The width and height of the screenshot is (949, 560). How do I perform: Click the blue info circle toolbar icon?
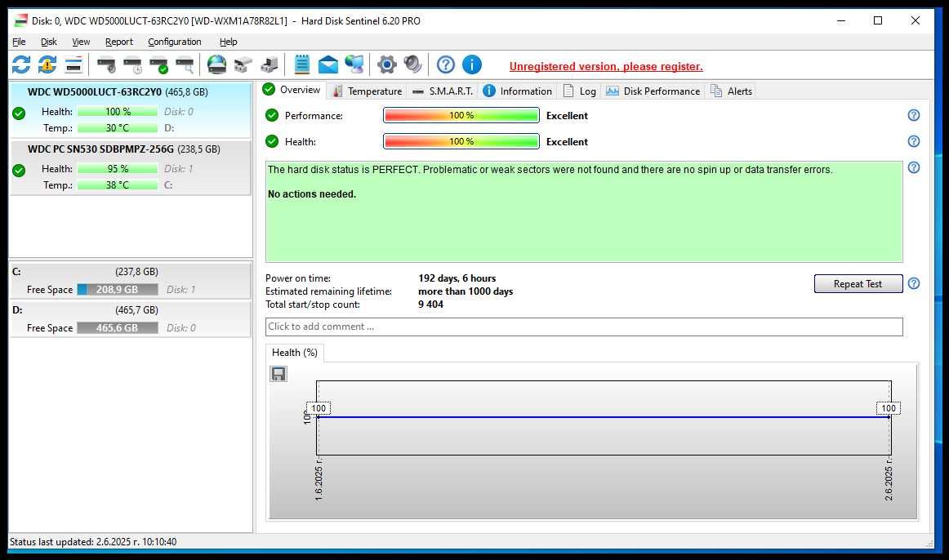[471, 64]
